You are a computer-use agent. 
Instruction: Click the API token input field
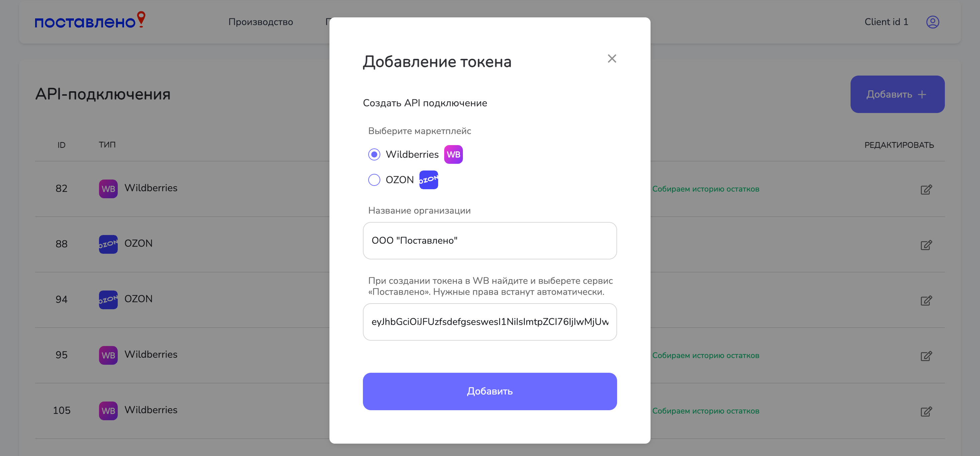pos(490,322)
